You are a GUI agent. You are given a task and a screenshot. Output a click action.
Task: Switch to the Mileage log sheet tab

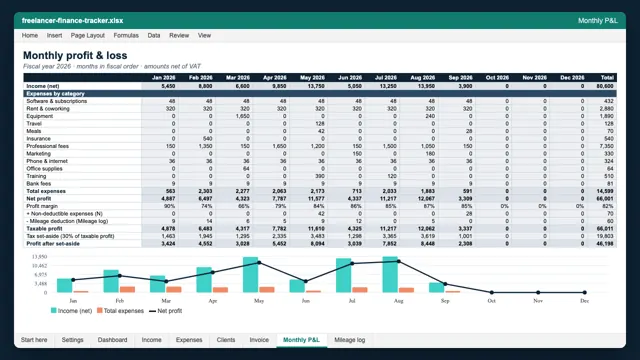tap(350, 340)
